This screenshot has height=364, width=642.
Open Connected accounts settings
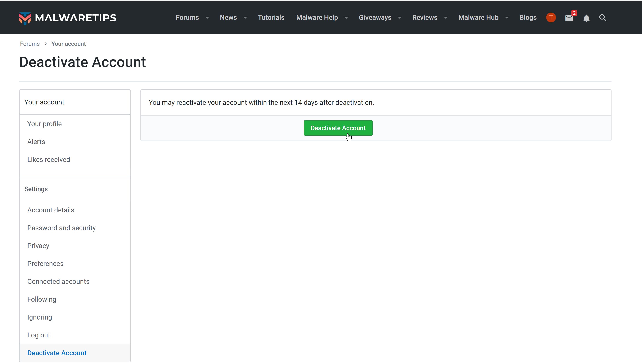point(58,281)
